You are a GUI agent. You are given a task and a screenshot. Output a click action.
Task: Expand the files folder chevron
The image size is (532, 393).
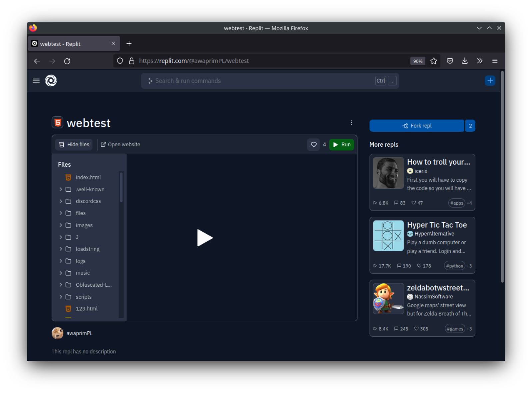tap(61, 213)
